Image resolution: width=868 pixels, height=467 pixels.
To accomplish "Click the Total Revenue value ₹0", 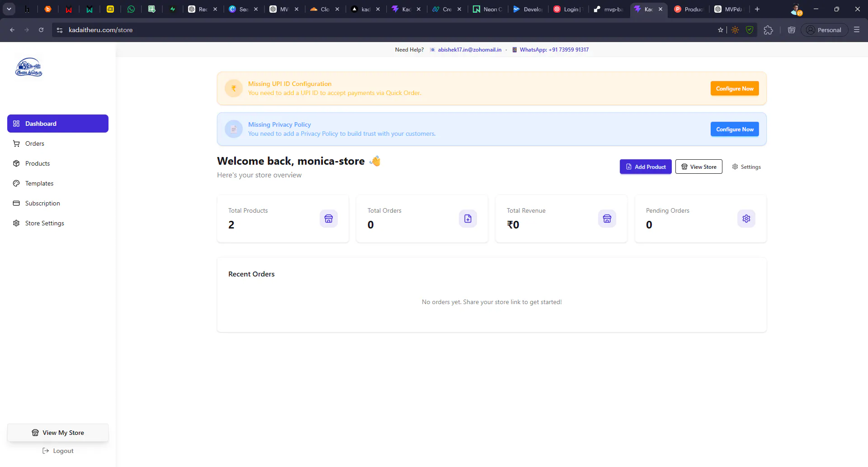I will tap(513, 225).
